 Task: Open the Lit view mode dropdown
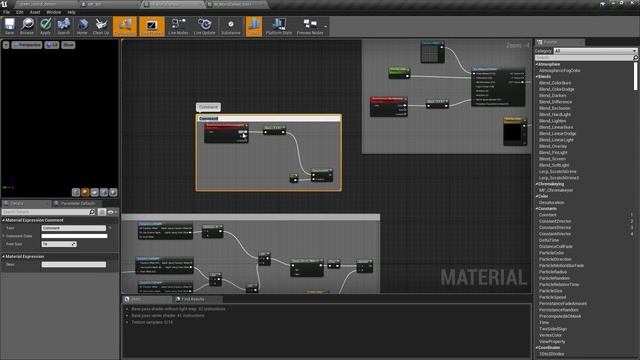(52, 45)
